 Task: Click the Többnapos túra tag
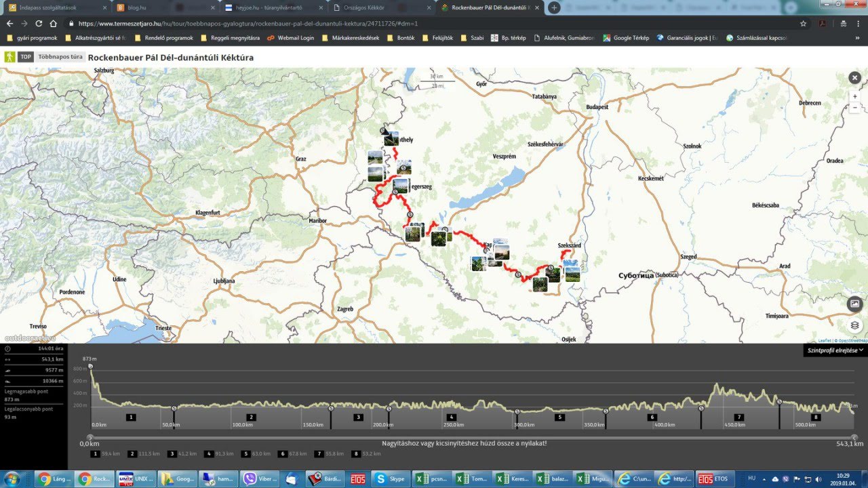(59, 57)
